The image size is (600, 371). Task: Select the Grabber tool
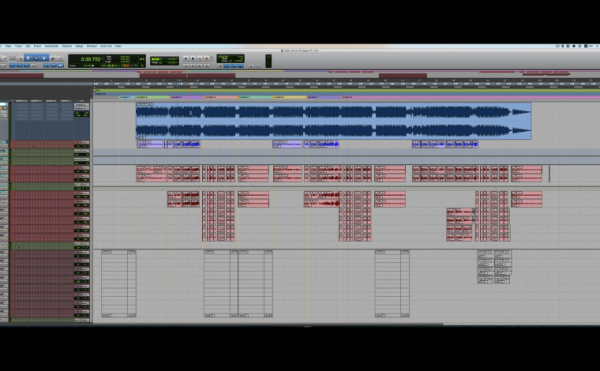click(44, 59)
